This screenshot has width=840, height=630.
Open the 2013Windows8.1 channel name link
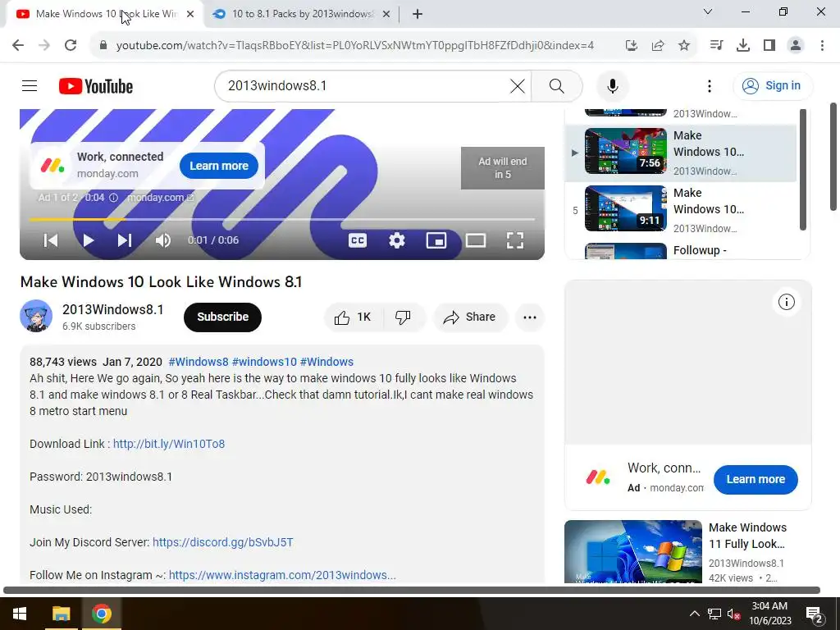coord(112,309)
